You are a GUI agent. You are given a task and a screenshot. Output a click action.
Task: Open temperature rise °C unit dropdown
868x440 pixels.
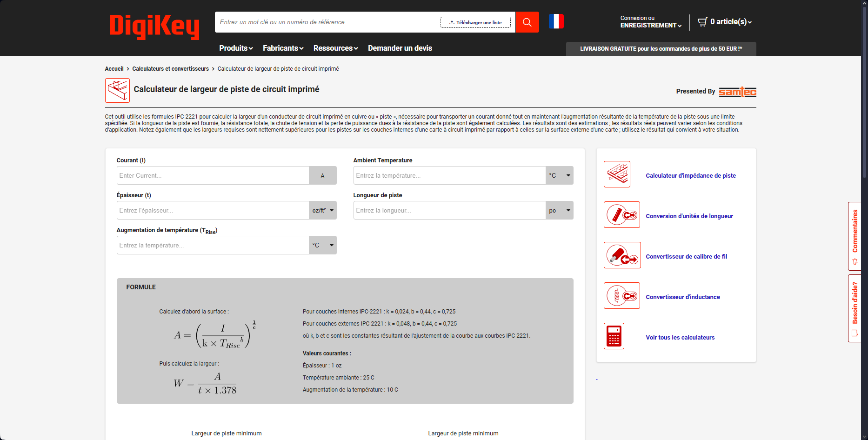323,245
